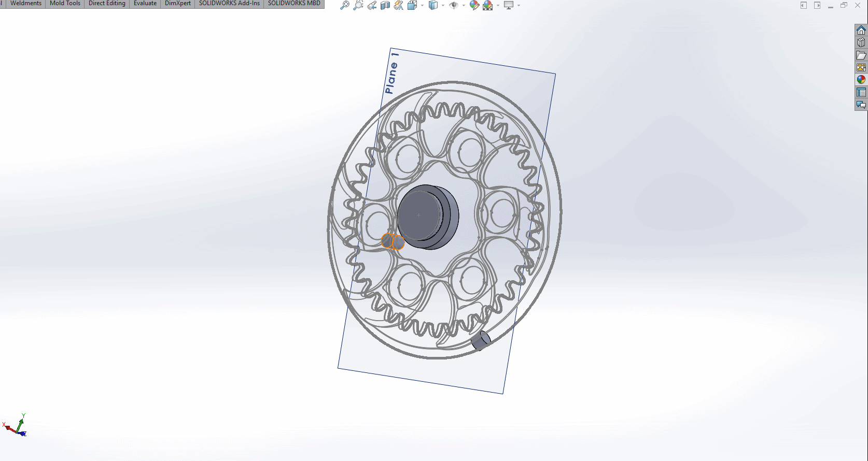The height and width of the screenshot is (461, 868).
Task: Expand the Apply Scene dropdown arrow
Action: coord(498,6)
